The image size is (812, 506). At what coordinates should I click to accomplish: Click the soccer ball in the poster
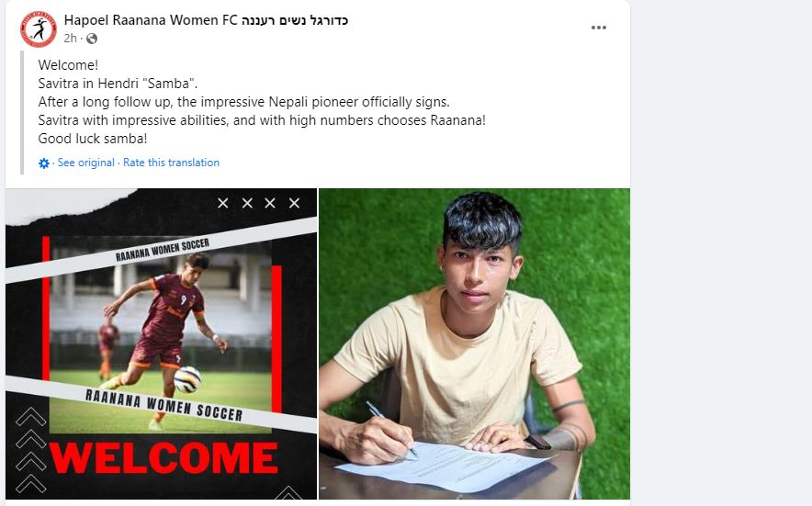[x=187, y=379]
